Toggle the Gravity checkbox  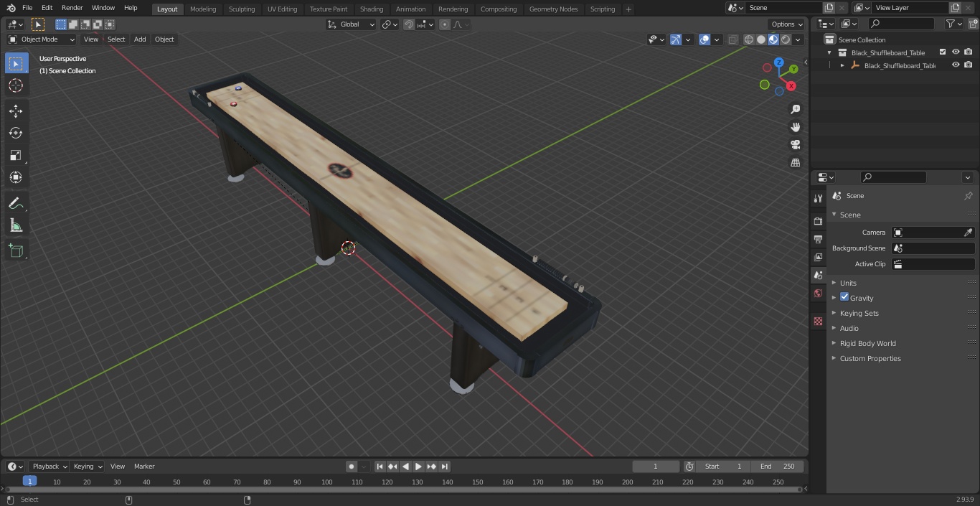point(844,297)
